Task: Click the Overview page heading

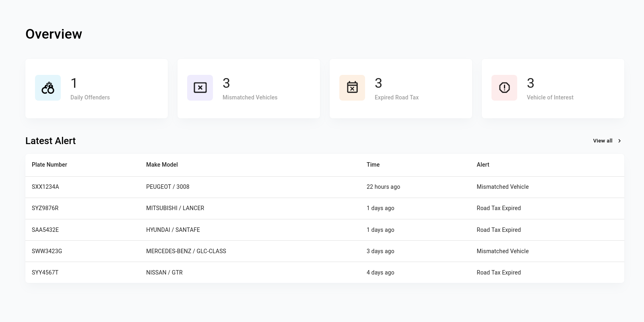Action: click(54, 34)
